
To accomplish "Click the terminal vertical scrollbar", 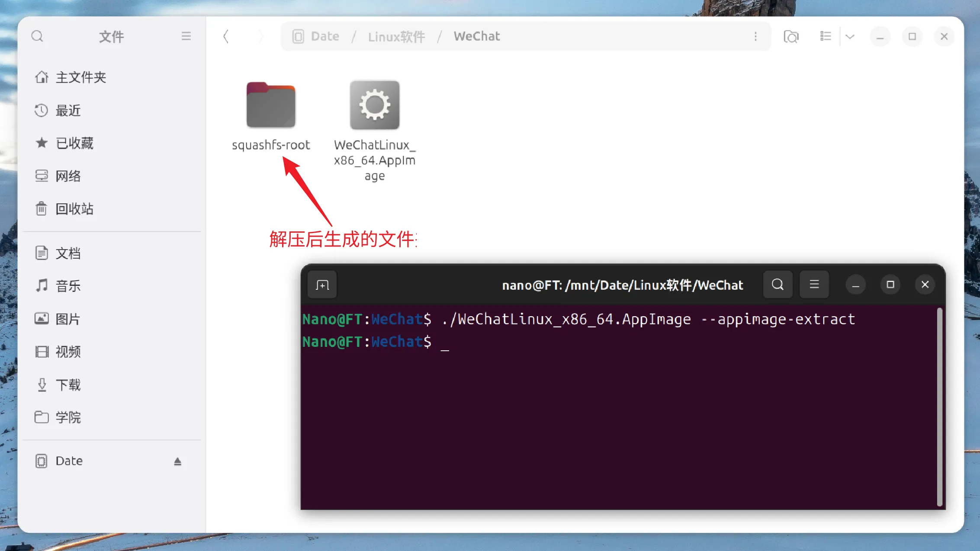I will (x=939, y=407).
